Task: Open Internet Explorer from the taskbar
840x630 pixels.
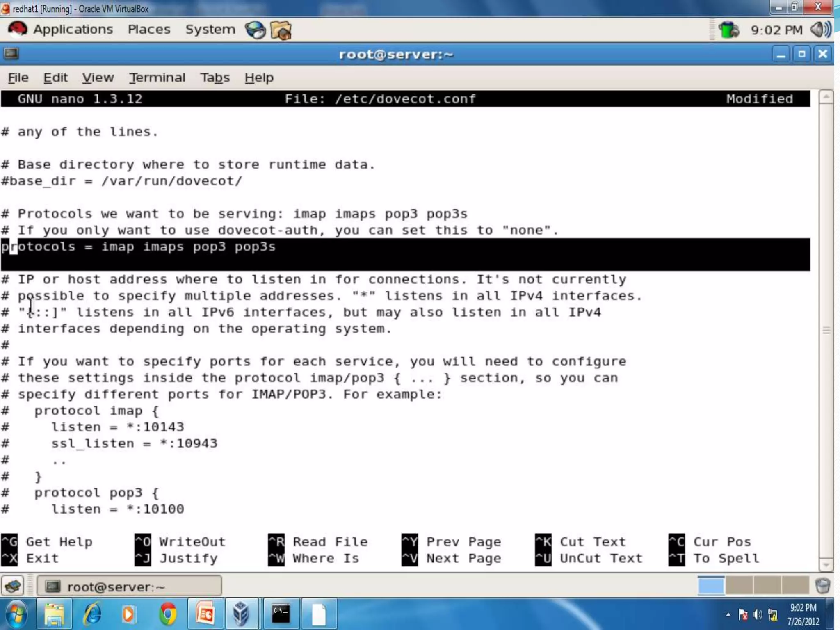Action: (x=92, y=614)
